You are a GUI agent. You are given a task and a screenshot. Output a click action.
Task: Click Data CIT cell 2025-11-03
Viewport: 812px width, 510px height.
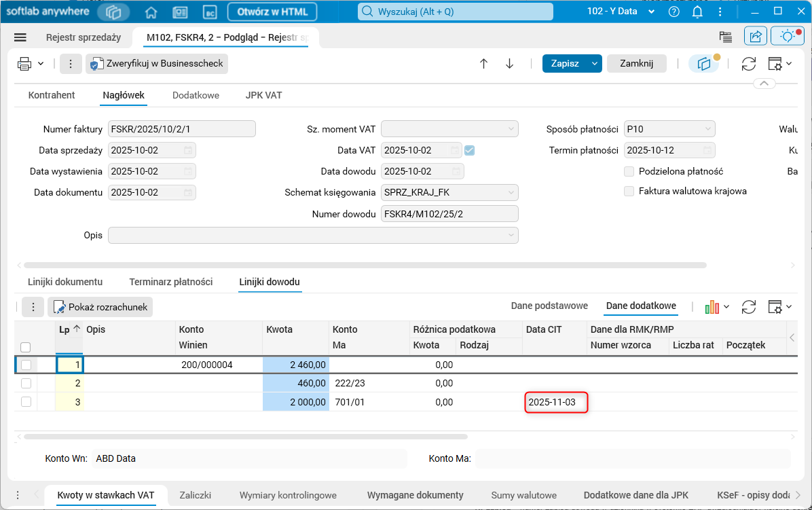[555, 402]
